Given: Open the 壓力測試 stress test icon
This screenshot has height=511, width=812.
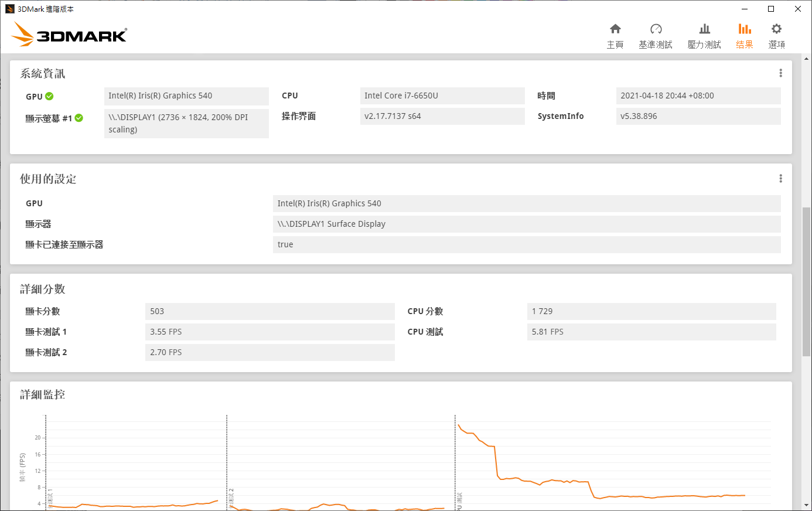Looking at the screenshot, I should pyautogui.click(x=705, y=29).
